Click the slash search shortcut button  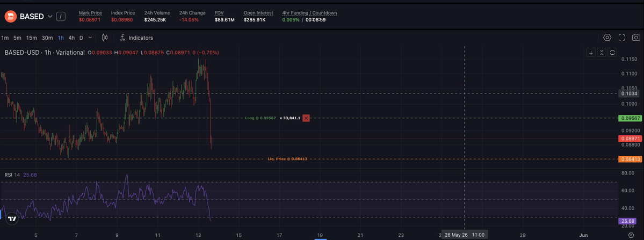61,17
